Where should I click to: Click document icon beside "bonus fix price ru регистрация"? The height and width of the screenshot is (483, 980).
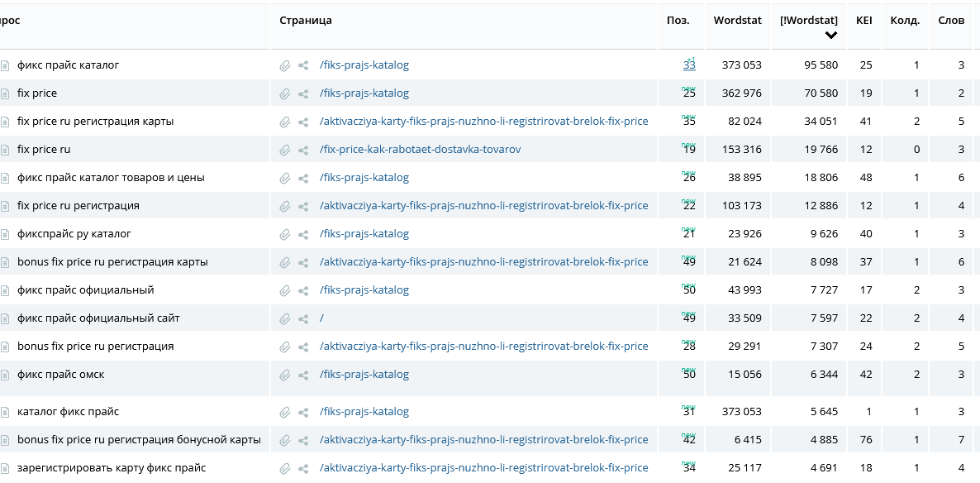coord(5,347)
